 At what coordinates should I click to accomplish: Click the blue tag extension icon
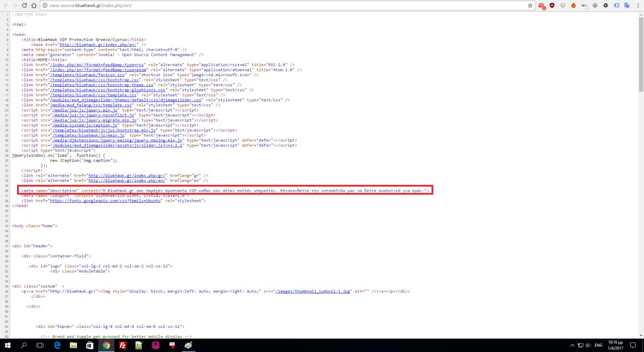[616, 5]
